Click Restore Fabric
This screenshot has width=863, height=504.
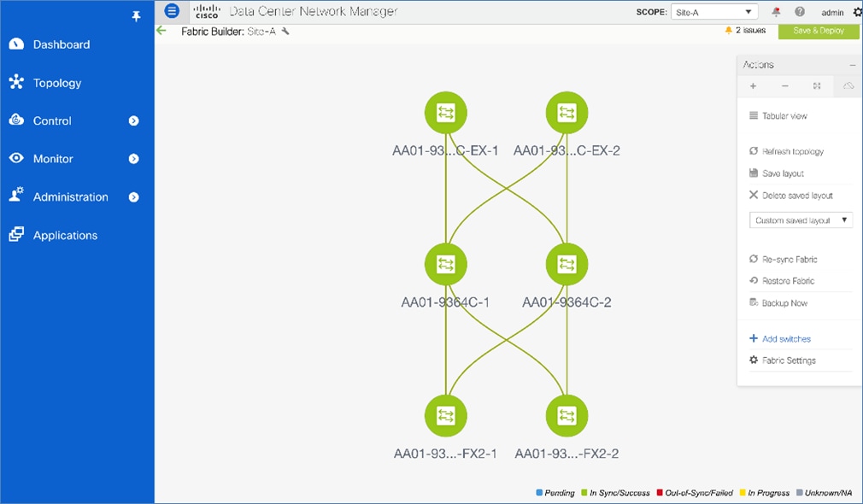[x=782, y=280]
